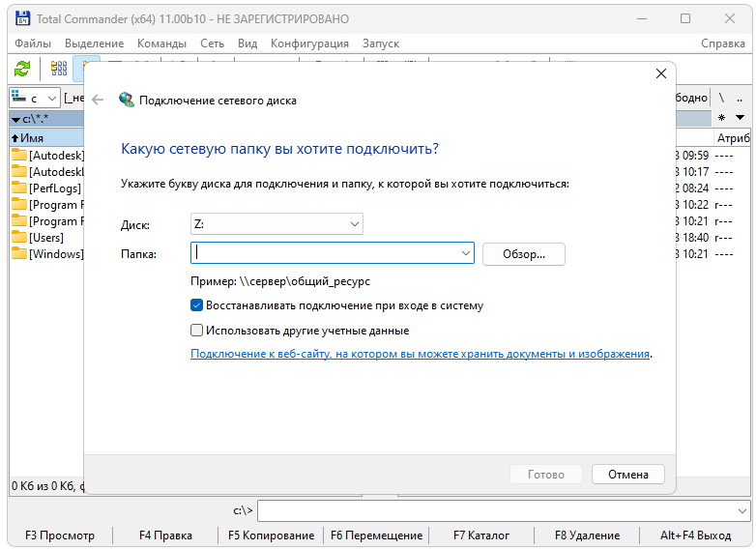This screenshot has height=550, width=756.
Task: Open the Файлы menu
Action: (33, 43)
